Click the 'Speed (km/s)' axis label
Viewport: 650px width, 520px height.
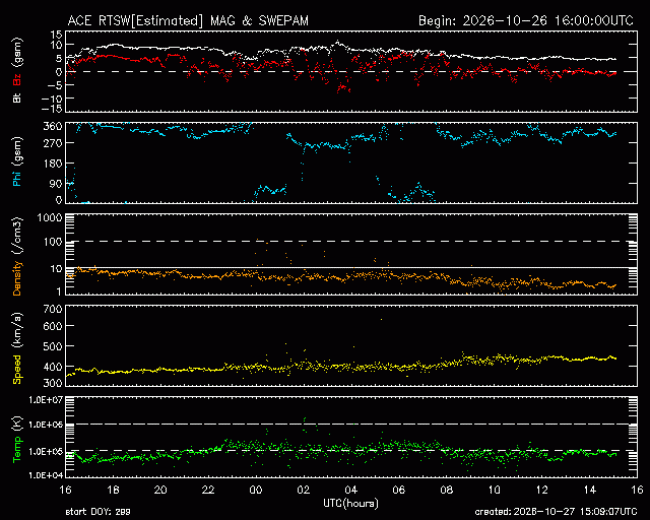(x=17, y=349)
